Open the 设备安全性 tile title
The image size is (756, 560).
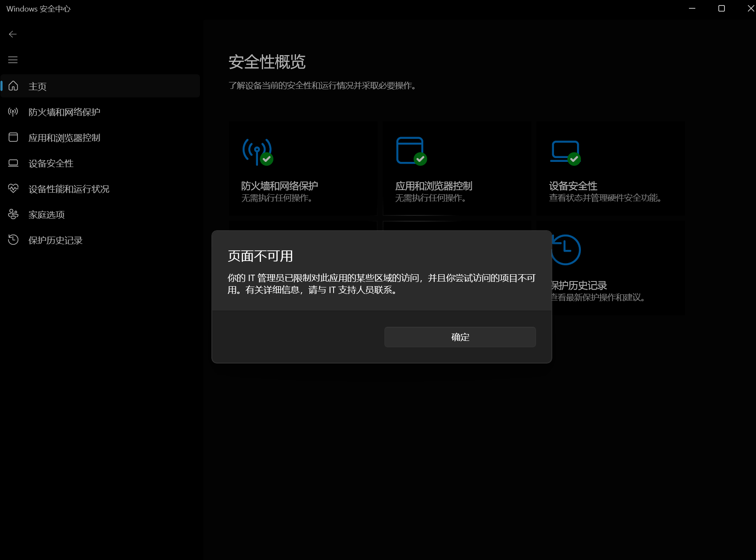(573, 186)
